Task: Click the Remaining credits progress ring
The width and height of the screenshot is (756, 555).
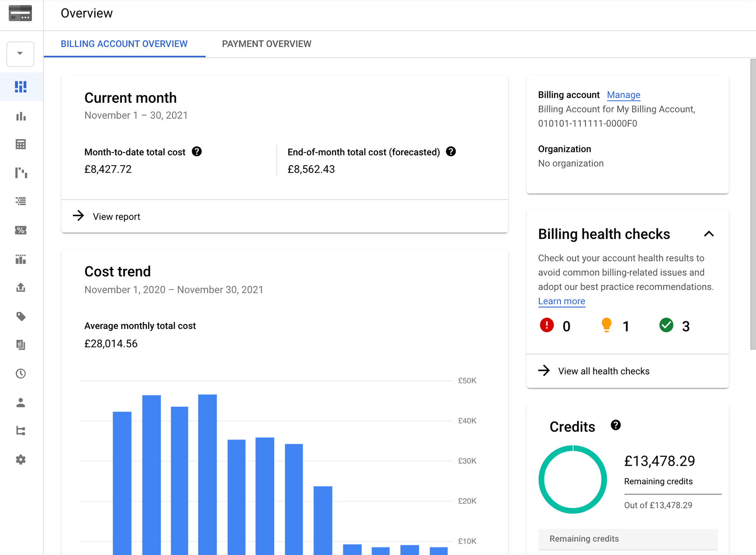Action: click(572, 479)
